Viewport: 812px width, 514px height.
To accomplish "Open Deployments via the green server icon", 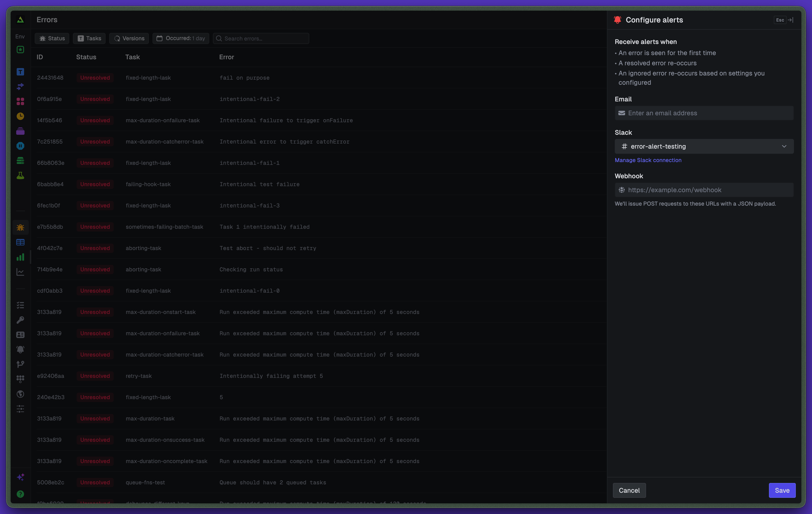I will 20,160.
